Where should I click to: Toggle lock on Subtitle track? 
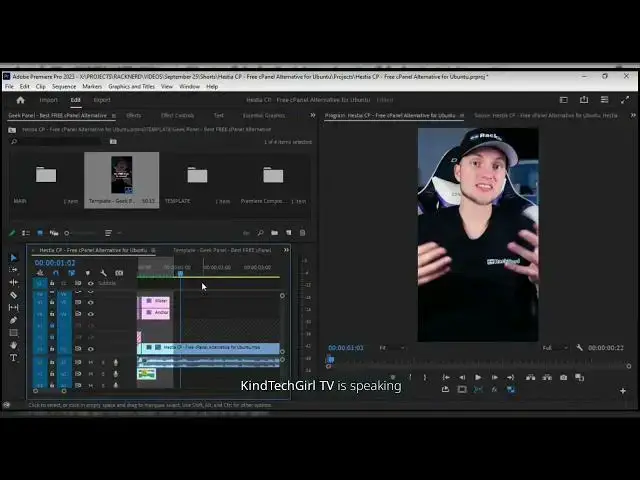click(x=52, y=283)
